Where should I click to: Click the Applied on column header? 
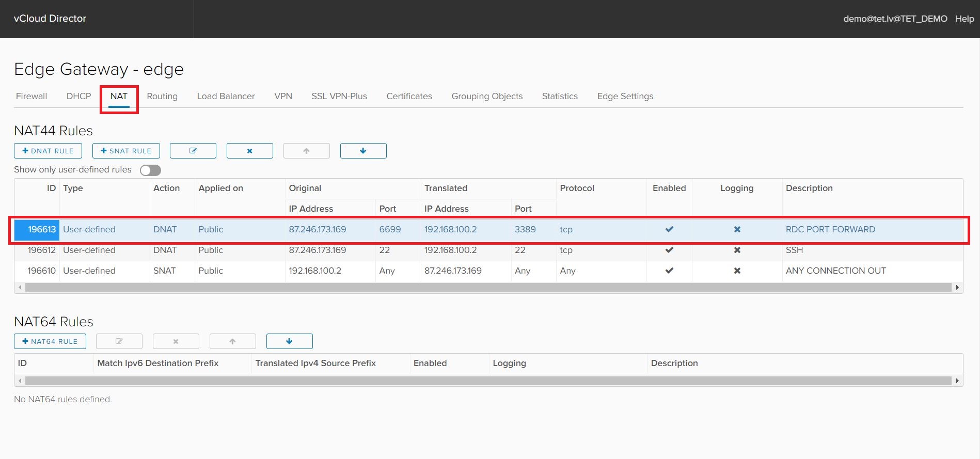(x=220, y=188)
